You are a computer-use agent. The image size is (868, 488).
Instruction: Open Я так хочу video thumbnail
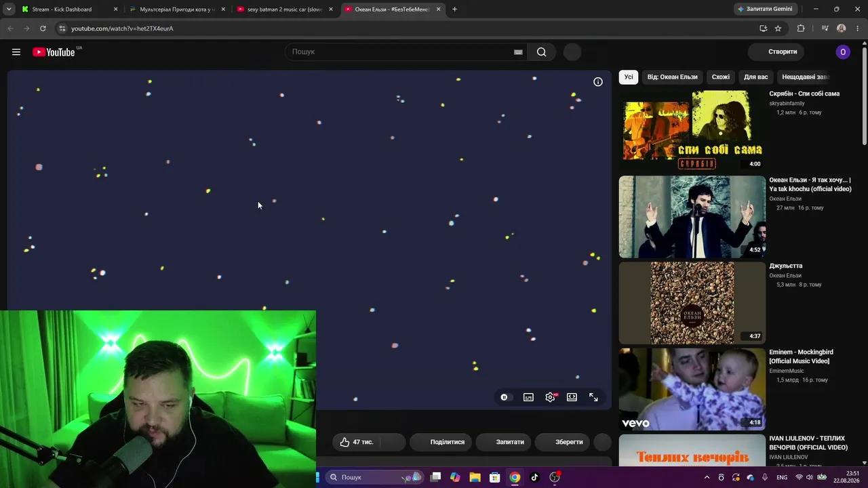coord(692,217)
